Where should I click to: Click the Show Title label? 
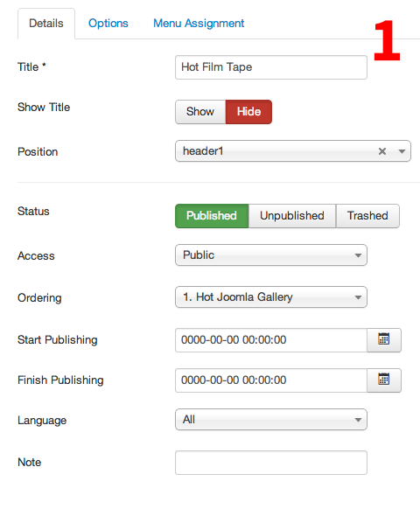[44, 107]
